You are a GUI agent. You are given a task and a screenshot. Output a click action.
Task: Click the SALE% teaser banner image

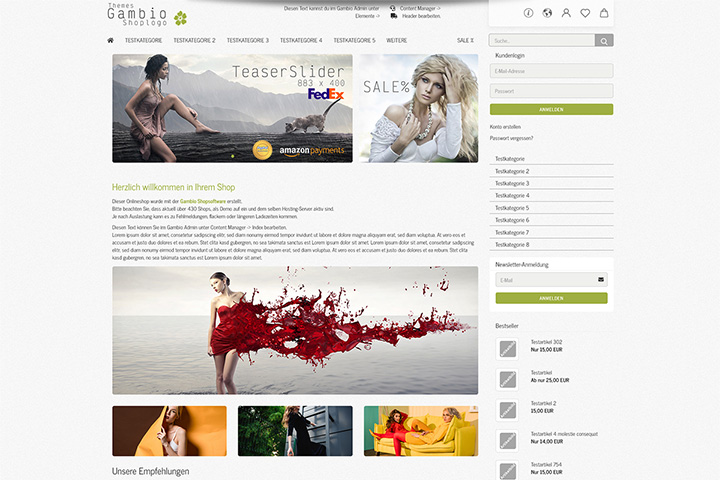coord(419,108)
